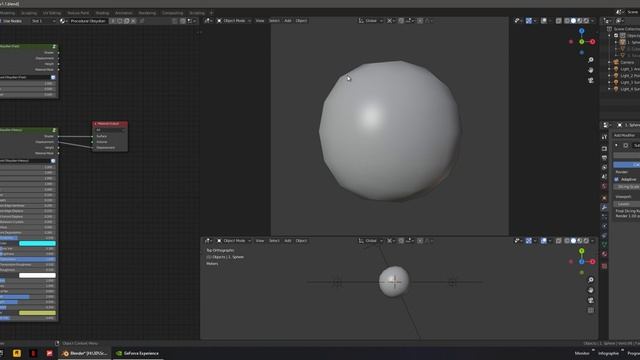Image resolution: width=640 pixels, height=360 pixels.
Task: Open the Global orientation dropdown in the lower viewport
Action: click(370, 241)
